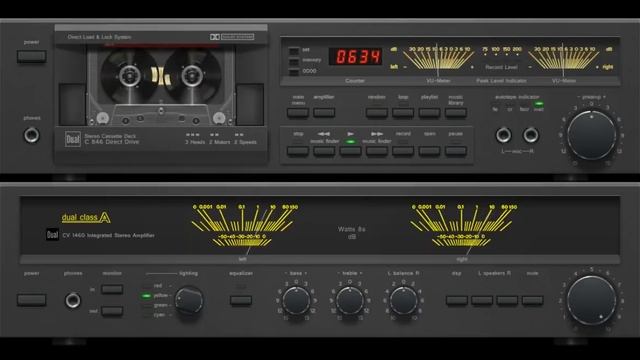Click the cassette deck phones jack

pos(32,135)
